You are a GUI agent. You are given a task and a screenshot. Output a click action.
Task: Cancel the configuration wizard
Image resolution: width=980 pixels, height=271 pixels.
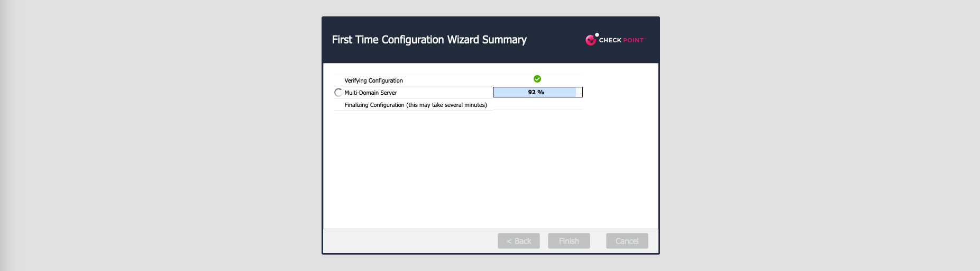click(x=627, y=241)
